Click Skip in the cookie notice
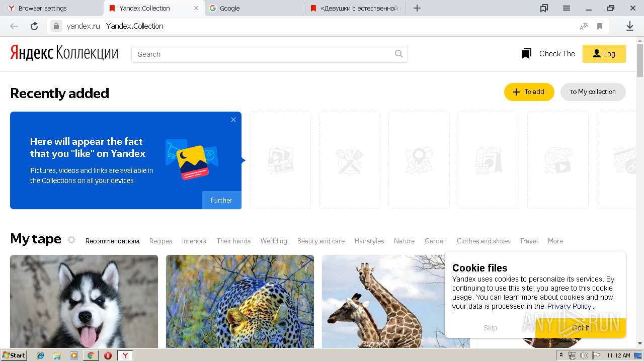Image resolution: width=644 pixels, height=362 pixels. point(490,328)
